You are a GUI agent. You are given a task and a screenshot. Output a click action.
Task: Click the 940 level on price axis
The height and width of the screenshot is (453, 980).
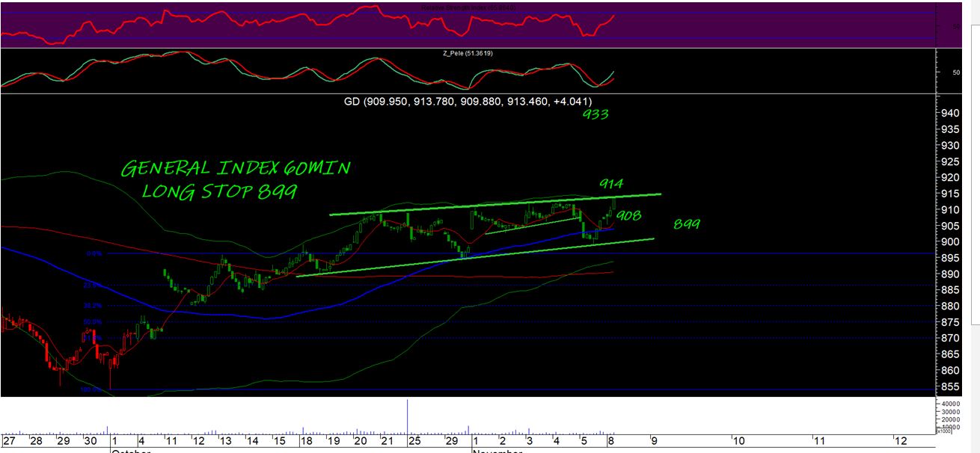point(950,114)
